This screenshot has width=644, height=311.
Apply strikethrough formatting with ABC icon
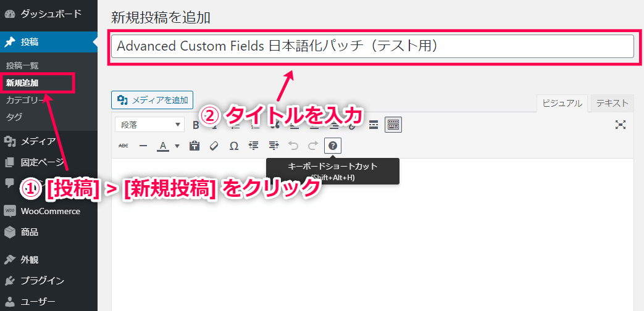(123, 146)
